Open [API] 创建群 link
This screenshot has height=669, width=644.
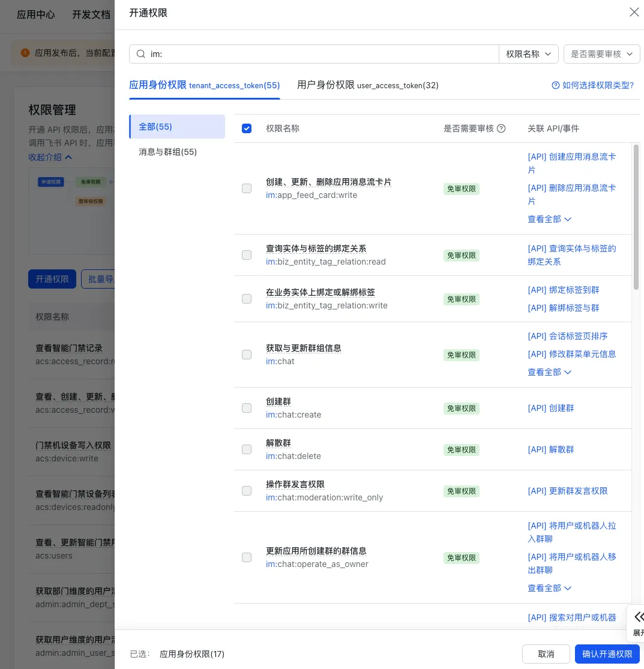coord(551,408)
